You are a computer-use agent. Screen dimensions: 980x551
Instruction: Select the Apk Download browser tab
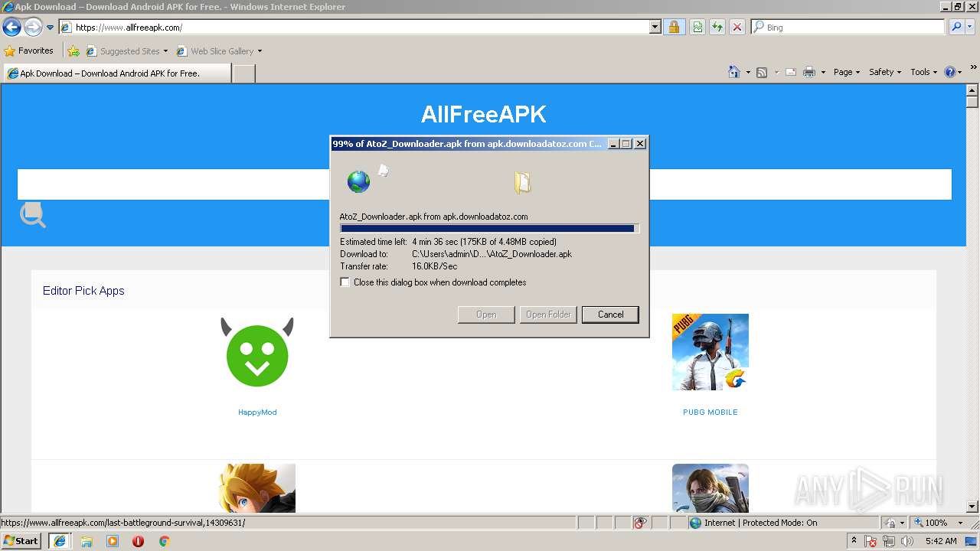coord(116,73)
